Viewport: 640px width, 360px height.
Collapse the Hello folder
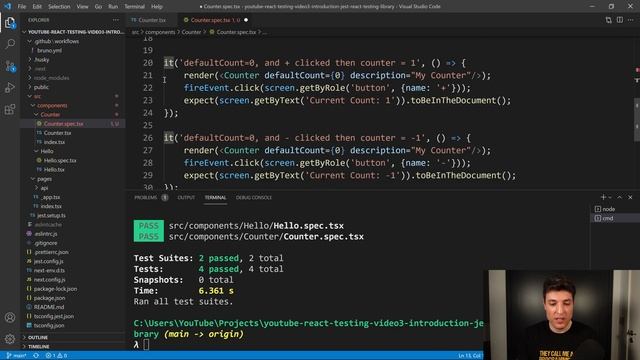73,151
